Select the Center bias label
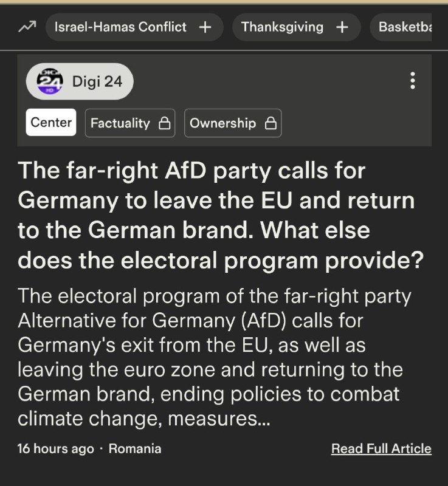This screenshot has height=486, width=448. (51, 122)
